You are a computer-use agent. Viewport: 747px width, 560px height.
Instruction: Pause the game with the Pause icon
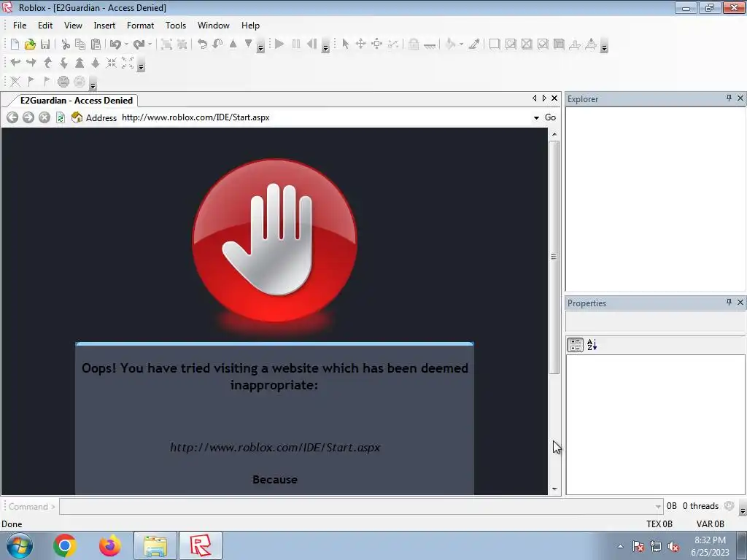click(296, 44)
